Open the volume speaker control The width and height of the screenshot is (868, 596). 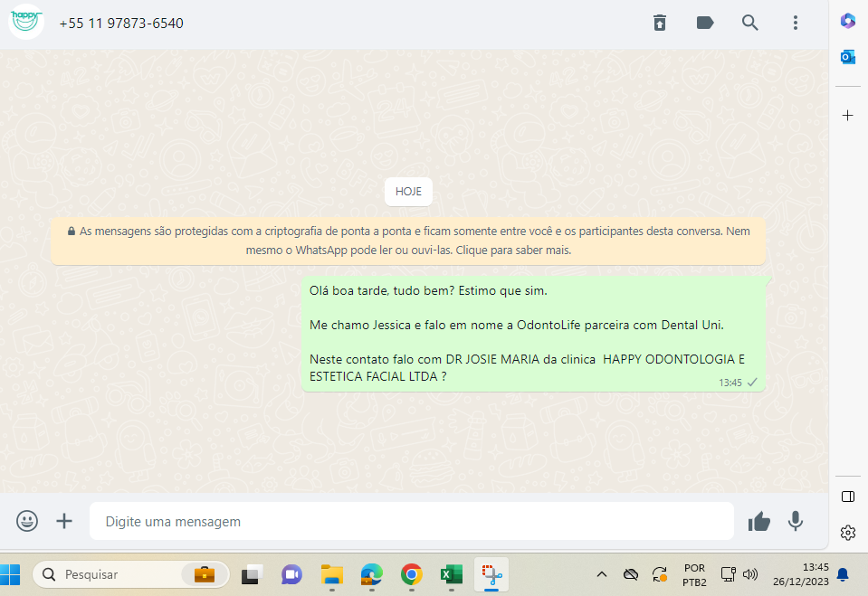pyautogui.click(x=750, y=574)
